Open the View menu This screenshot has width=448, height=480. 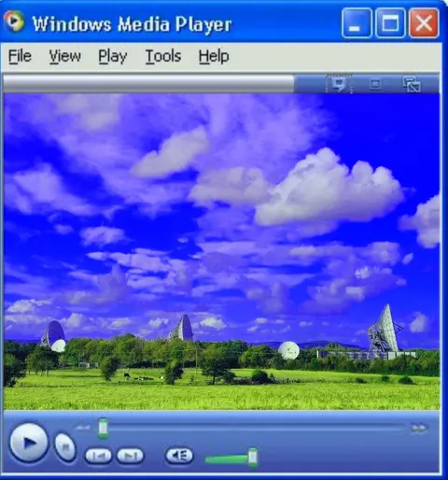point(64,56)
